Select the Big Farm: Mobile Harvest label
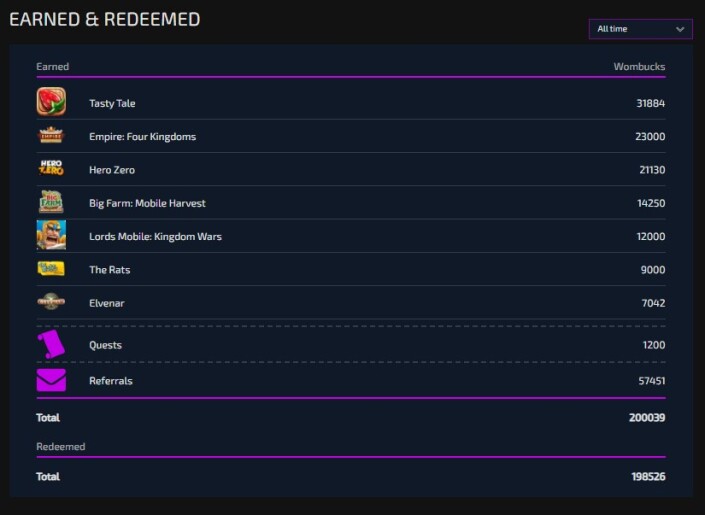This screenshot has width=705, height=515. click(147, 203)
